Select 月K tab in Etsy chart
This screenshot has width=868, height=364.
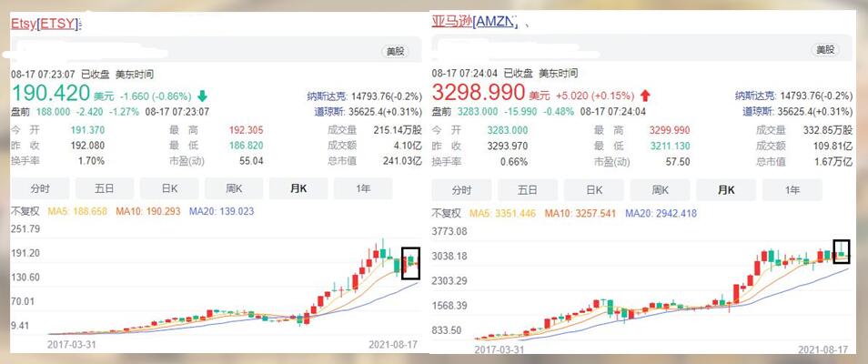tap(298, 188)
